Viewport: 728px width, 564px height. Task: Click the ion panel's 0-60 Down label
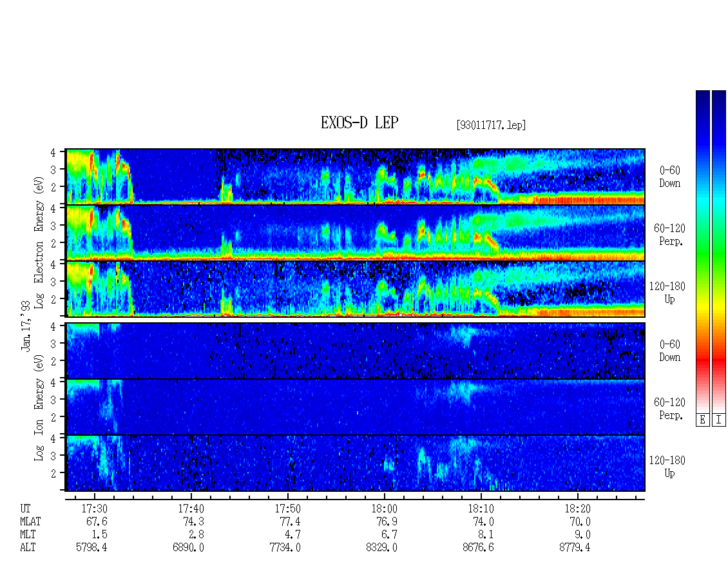pyautogui.click(x=669, y=351)
